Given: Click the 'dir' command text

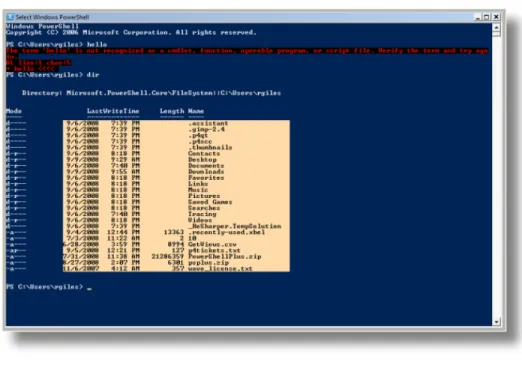Looking at the screenshot, I should [93, 75].
